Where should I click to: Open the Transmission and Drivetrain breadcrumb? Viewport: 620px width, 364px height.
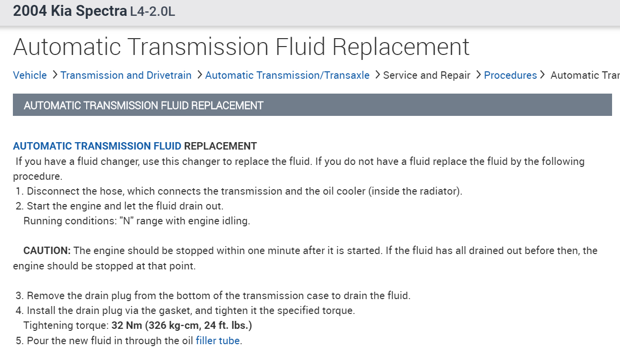click(x=126, y=75)
